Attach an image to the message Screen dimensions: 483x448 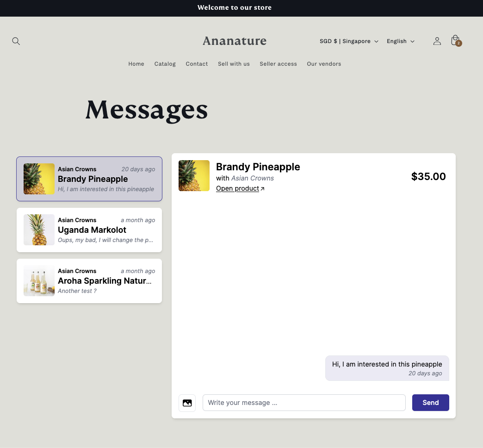pyautogui.click(x=187, y=403)
